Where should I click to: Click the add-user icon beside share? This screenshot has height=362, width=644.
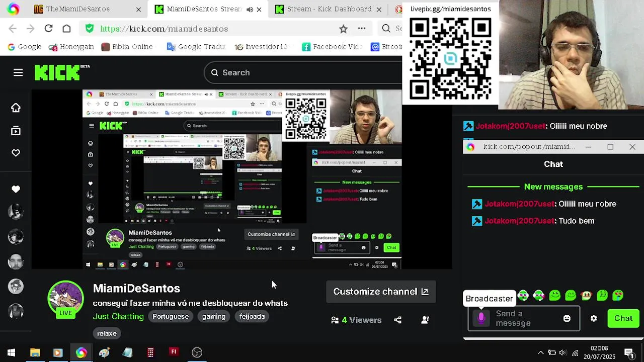(x=425, y=320)
